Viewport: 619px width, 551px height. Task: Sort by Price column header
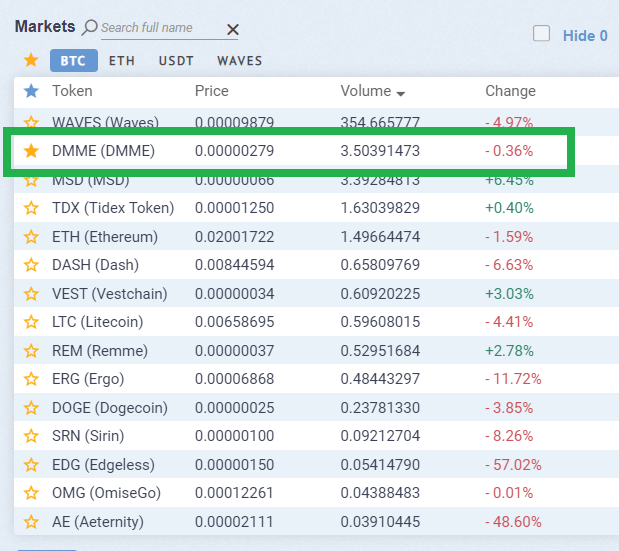(x=212, y=91)
